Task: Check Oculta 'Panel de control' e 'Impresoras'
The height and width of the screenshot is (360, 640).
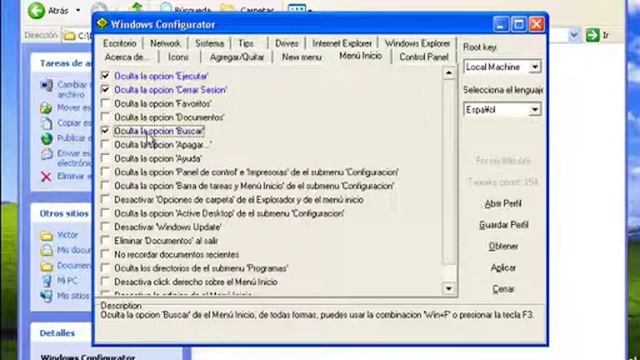Action: (x=105, y=172)
